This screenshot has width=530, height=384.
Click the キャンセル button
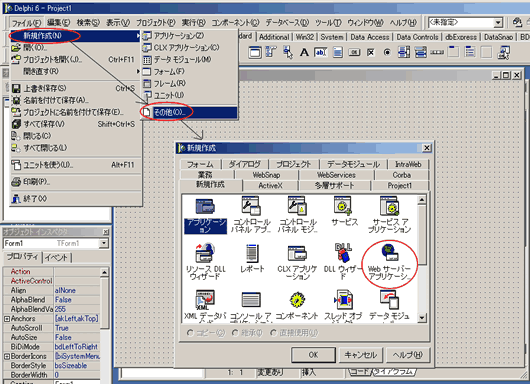(x=360, y=355)
